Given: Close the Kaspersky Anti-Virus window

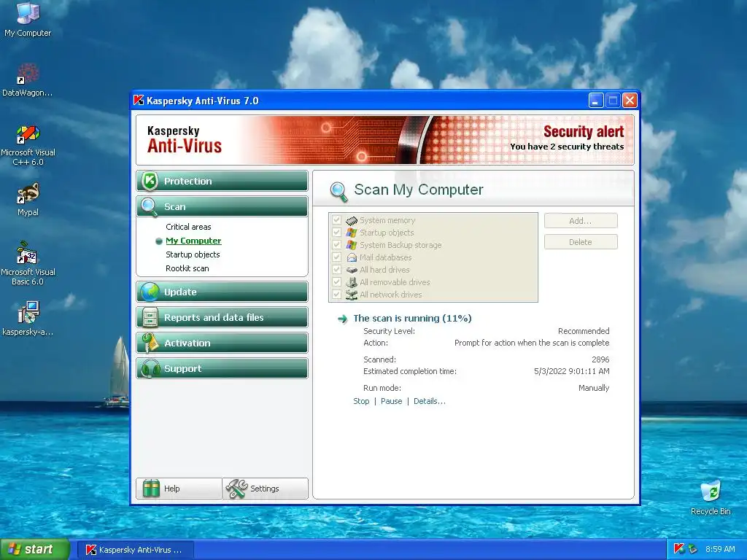Looking at the screenshot, I should 630,101.
